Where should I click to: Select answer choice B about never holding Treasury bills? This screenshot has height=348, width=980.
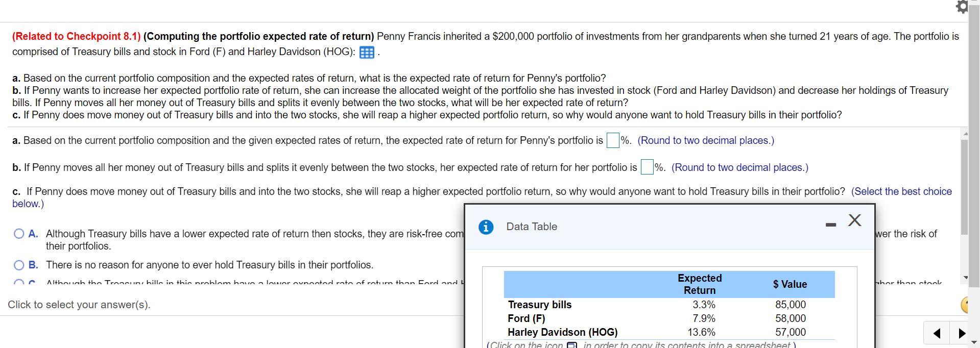pyautogui.click(x=19, y=265)
